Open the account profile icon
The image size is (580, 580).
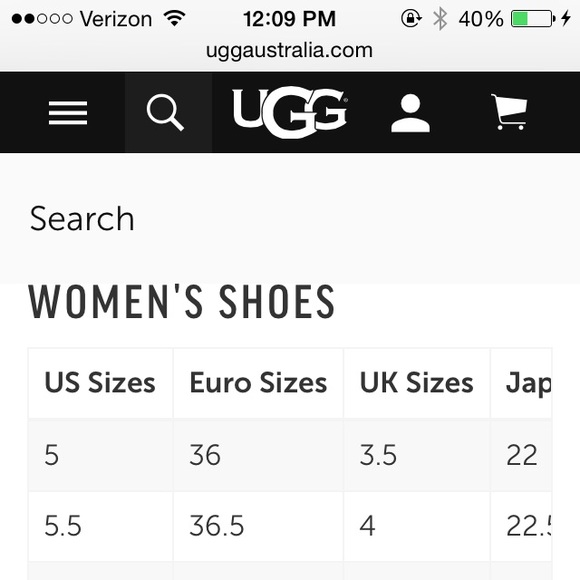411,113
